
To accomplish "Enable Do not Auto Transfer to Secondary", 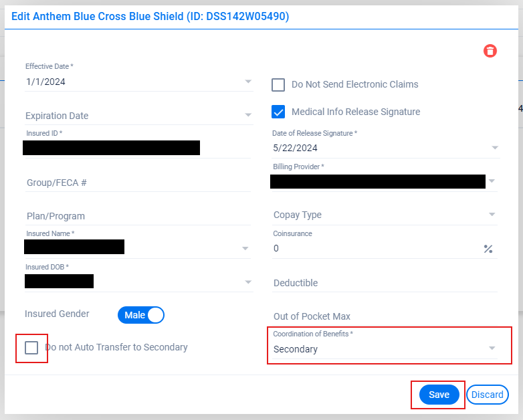I will [31, 348].
